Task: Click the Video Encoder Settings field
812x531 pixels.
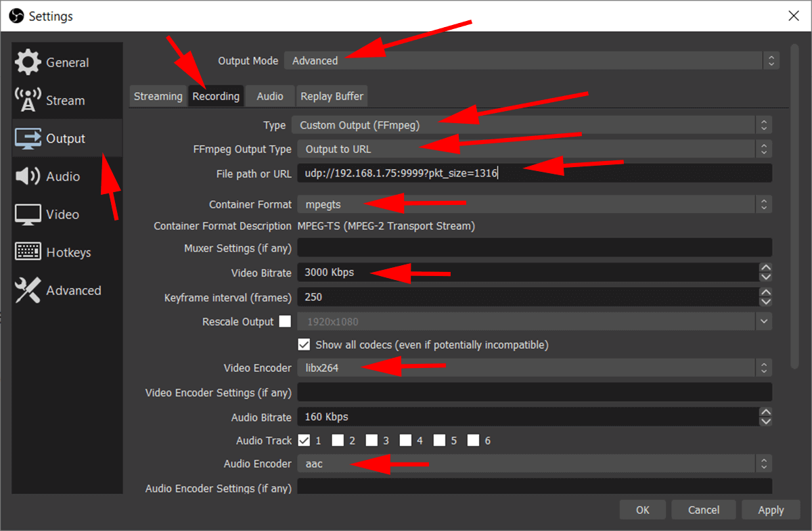Action: tap(534, 392)
